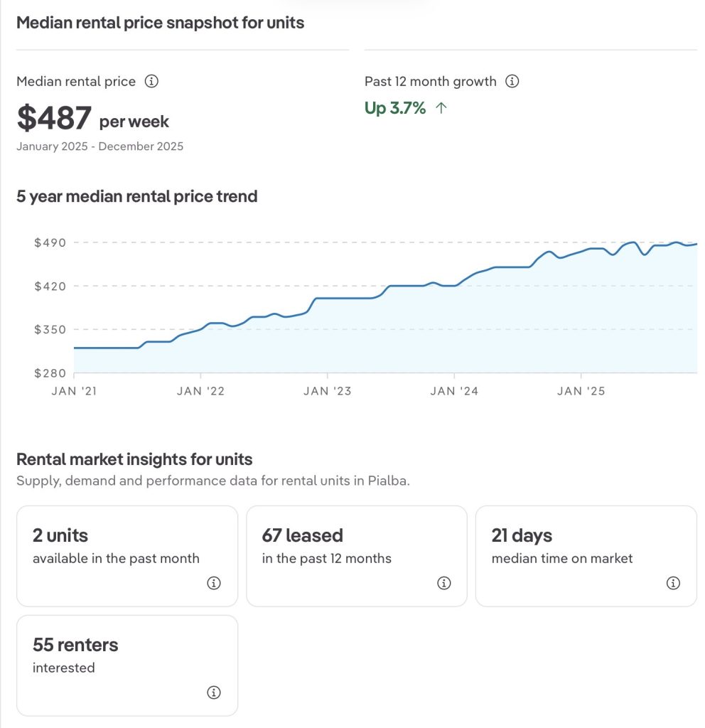Open info icon in 21 days card
The image size is (705, 728).
[x=673, y=583]
